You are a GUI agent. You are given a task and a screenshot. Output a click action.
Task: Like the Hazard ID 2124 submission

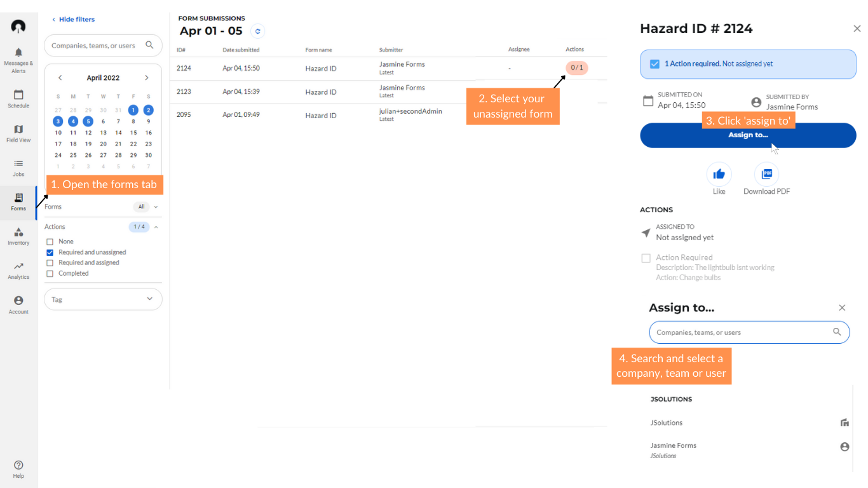[x=719, y=173]
